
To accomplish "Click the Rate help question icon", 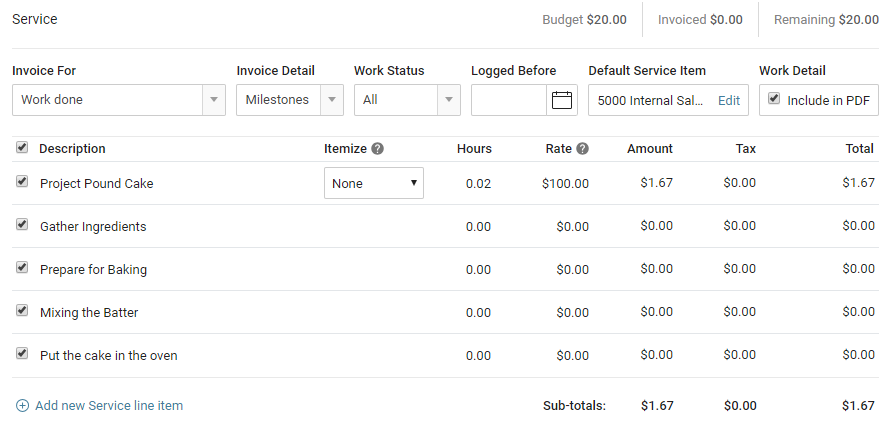I will [x=583, y=149].
